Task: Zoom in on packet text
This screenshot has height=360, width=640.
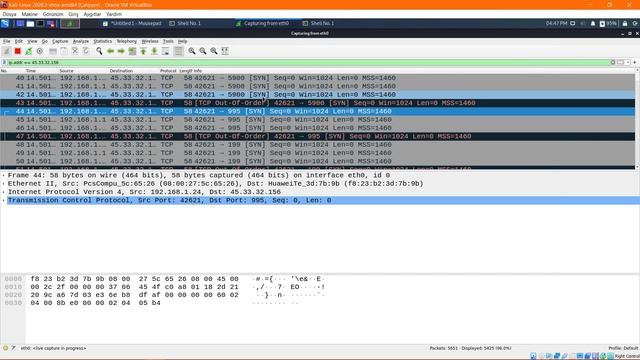Action: click(x=192, y=51)
